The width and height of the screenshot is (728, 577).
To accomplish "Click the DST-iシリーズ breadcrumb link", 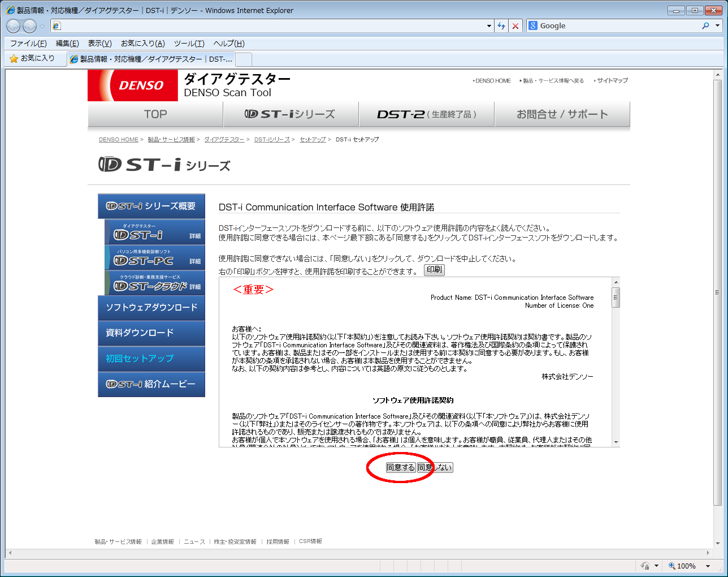I will (x=272, y=140).
